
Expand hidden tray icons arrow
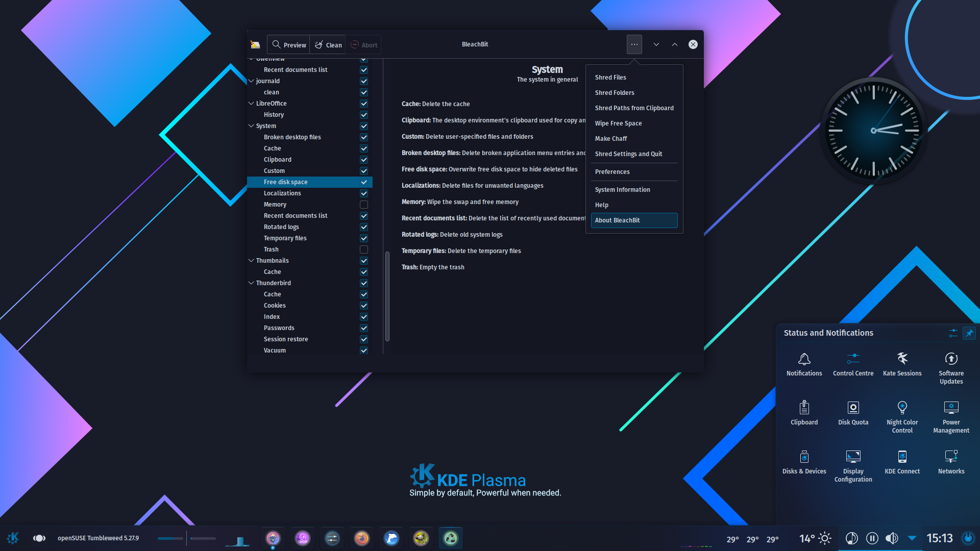912,538
